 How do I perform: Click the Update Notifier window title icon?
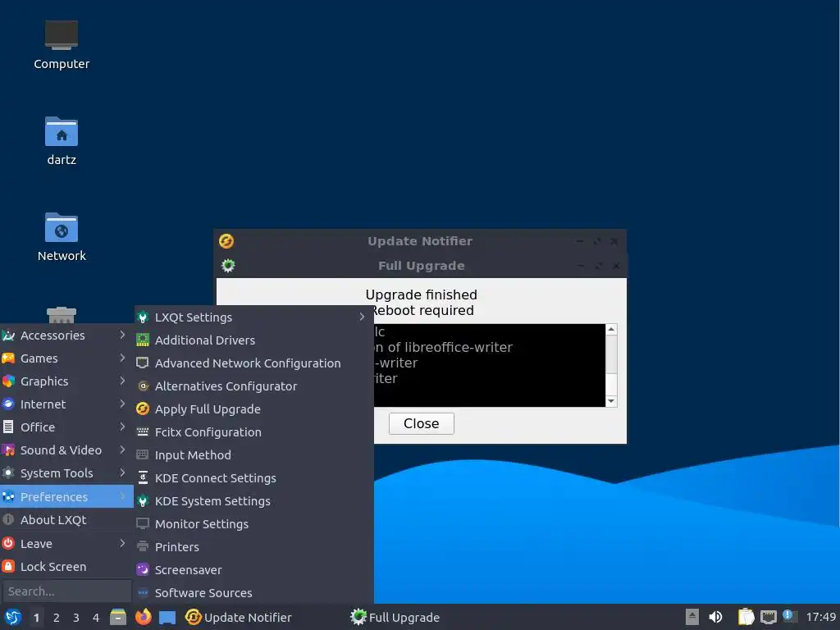point(226,241)
